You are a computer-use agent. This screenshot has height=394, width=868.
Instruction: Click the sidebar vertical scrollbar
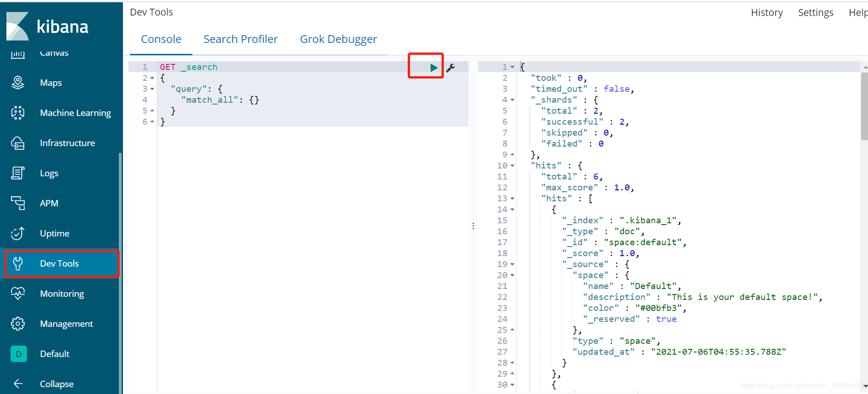pyautogui.click(x=120, y=273)
